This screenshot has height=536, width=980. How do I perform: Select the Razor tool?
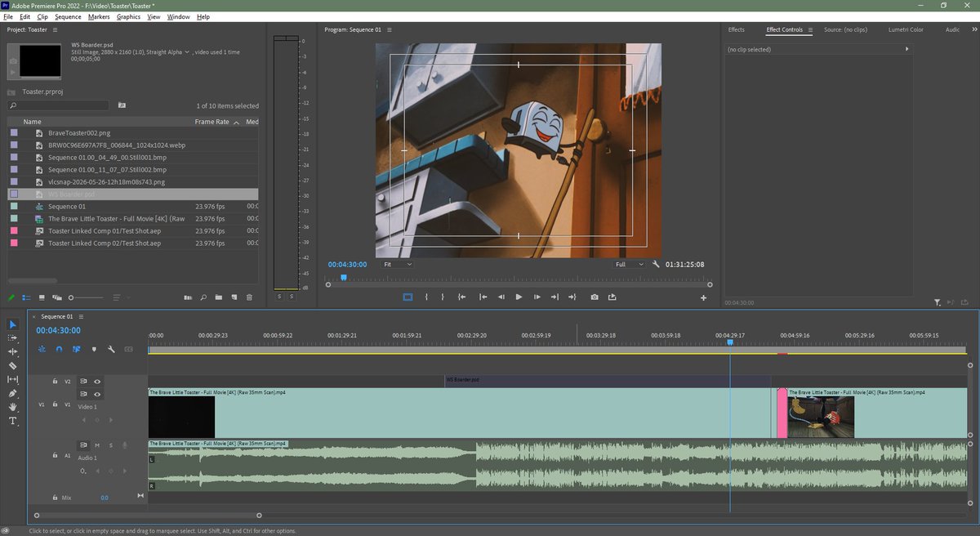pyautogui.click(x=13, y=365)
